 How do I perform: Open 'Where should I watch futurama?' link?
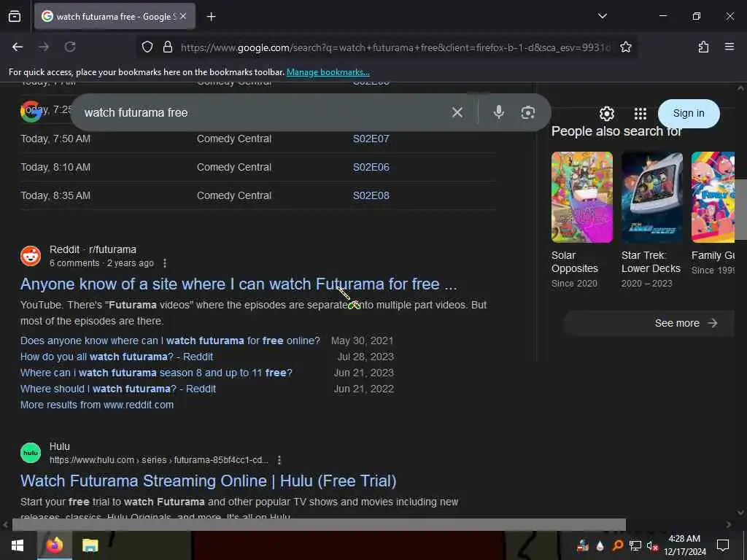117,389
